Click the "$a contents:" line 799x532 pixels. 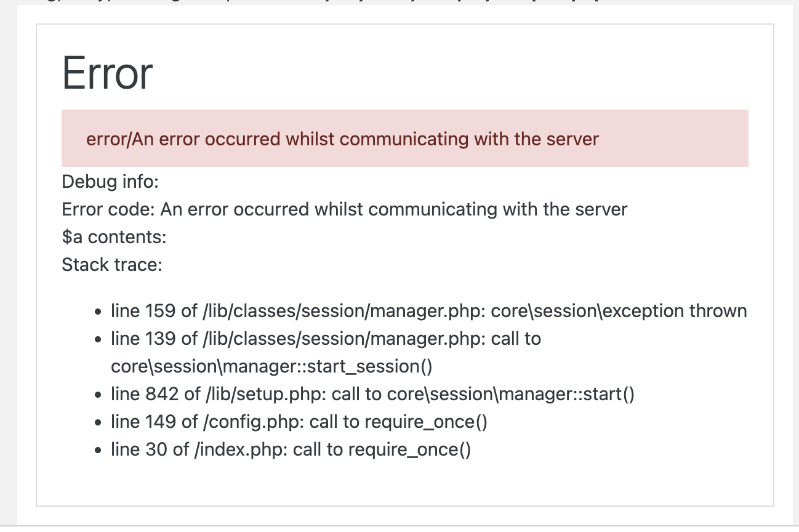[x=114, y=237]
